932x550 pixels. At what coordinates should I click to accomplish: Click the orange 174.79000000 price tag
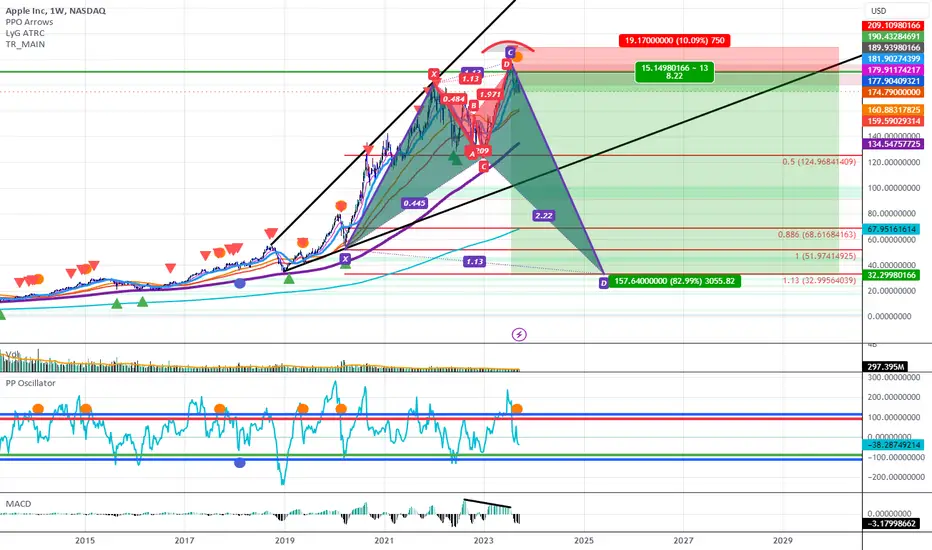coord(893,92)
